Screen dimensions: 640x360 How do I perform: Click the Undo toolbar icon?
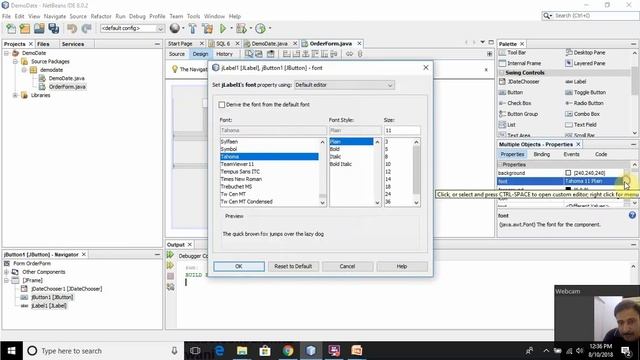(x=72, y=28)
